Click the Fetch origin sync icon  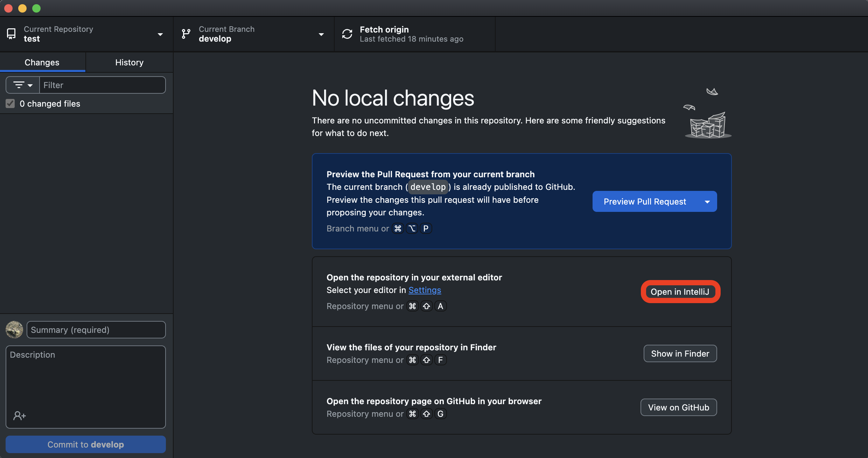tap(347, 34)
